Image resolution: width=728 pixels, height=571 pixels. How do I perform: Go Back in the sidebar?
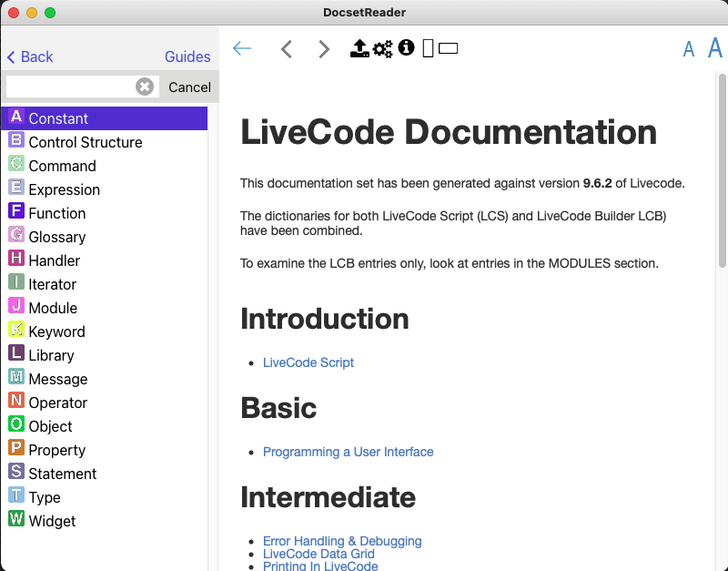(x=30, y=56)
